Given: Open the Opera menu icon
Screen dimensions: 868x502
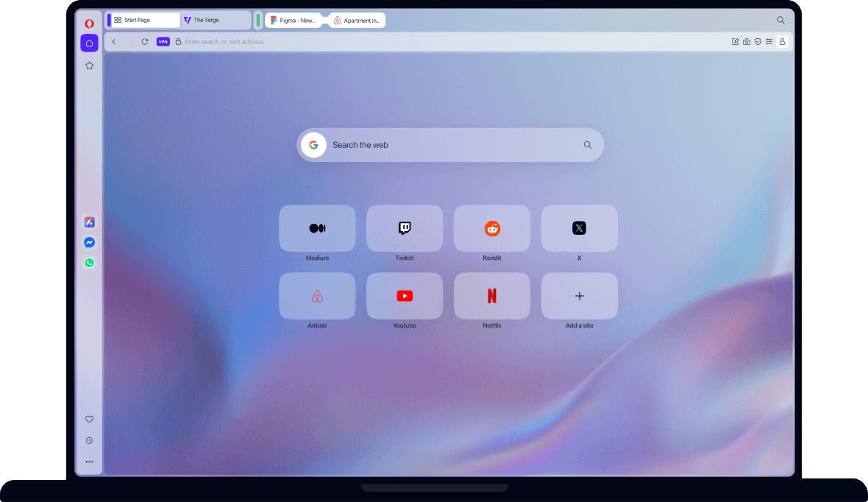Looking at the screenshot, I should pos(89,23).
